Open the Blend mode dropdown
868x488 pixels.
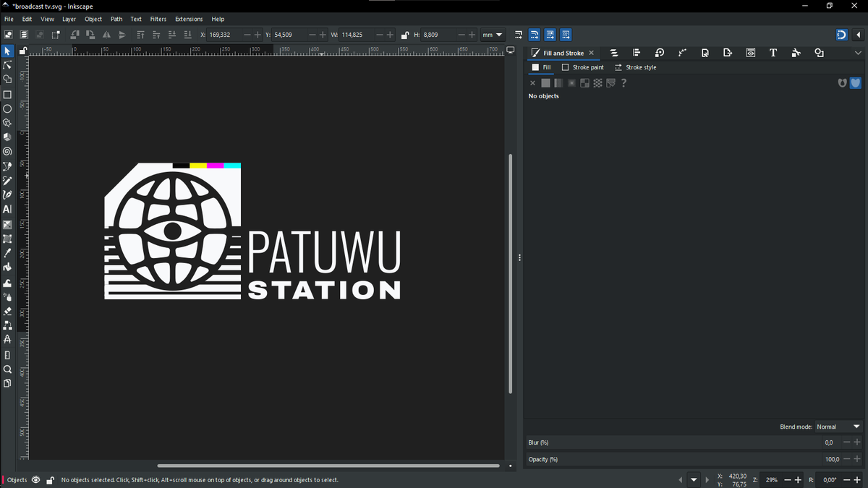pos(838,427)
